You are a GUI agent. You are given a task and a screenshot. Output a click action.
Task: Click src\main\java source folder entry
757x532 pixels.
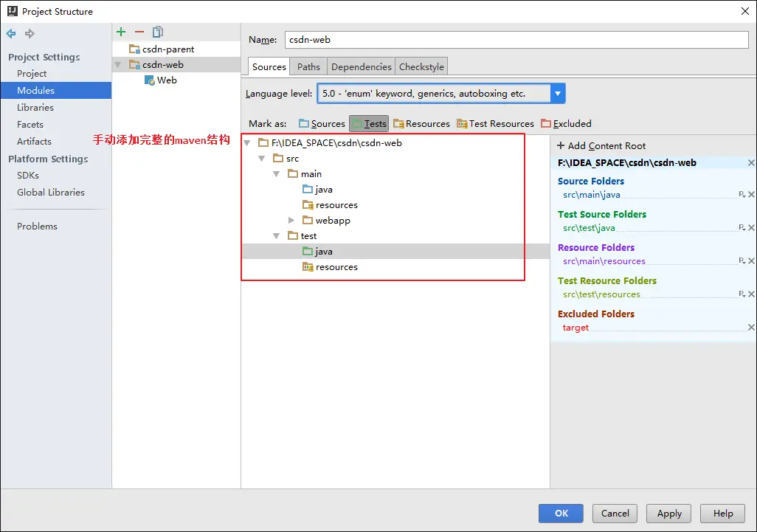(592, 195)
